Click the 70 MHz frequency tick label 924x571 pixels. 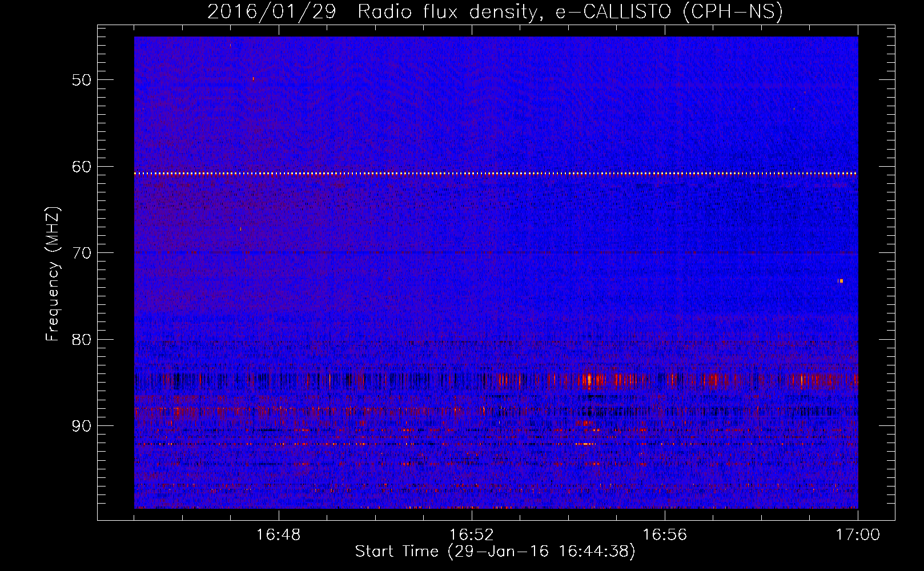[x=82, y=253]
